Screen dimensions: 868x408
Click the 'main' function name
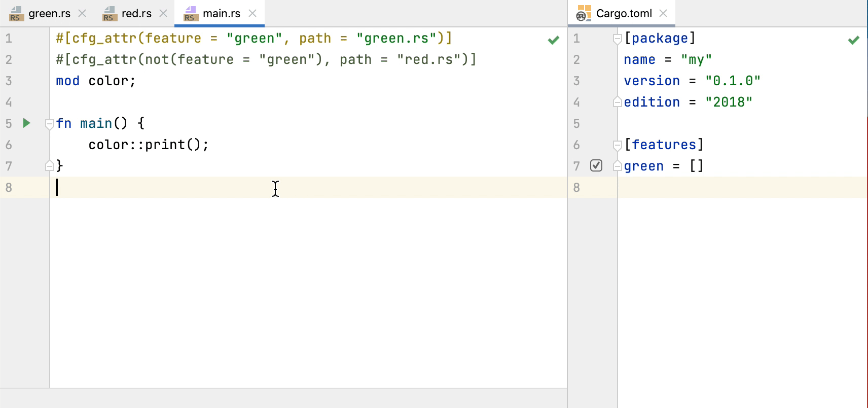coord(96,123)
